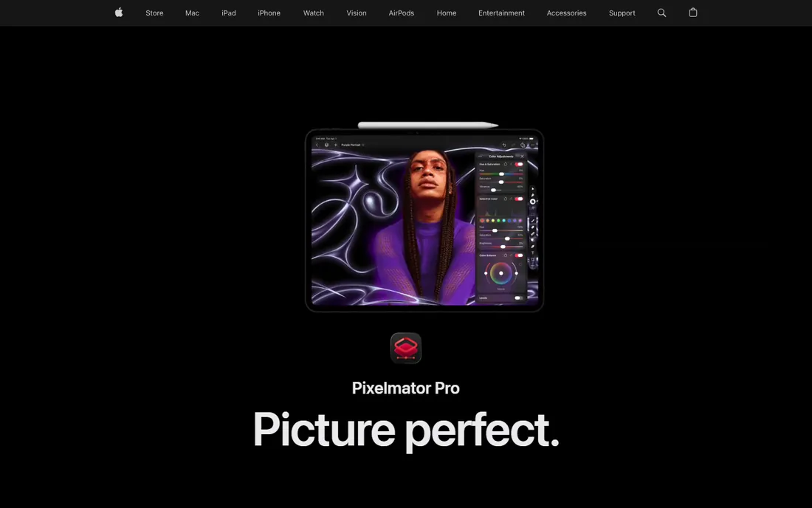
Task: Open the Mac menu
Action: [x=192, y=13]
